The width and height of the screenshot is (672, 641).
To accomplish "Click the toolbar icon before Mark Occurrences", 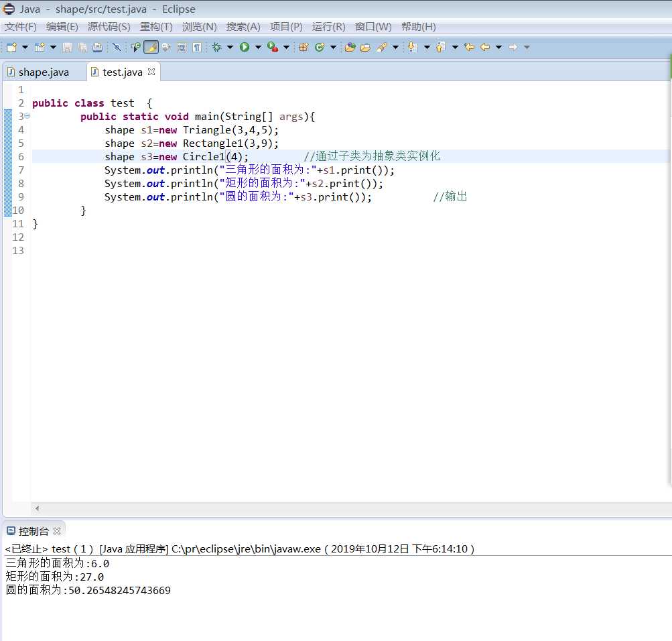I will (x=136, y=47).
